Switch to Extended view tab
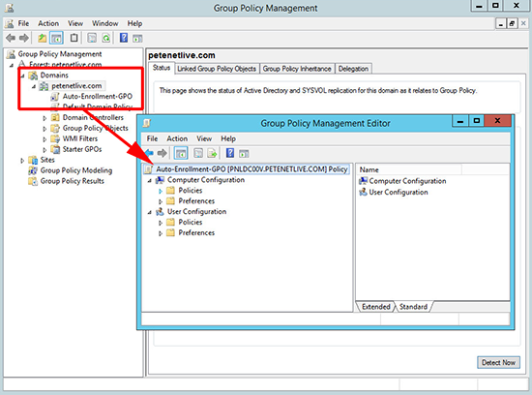532x395 pixels. pyautogui.click(x=375, y=307)
